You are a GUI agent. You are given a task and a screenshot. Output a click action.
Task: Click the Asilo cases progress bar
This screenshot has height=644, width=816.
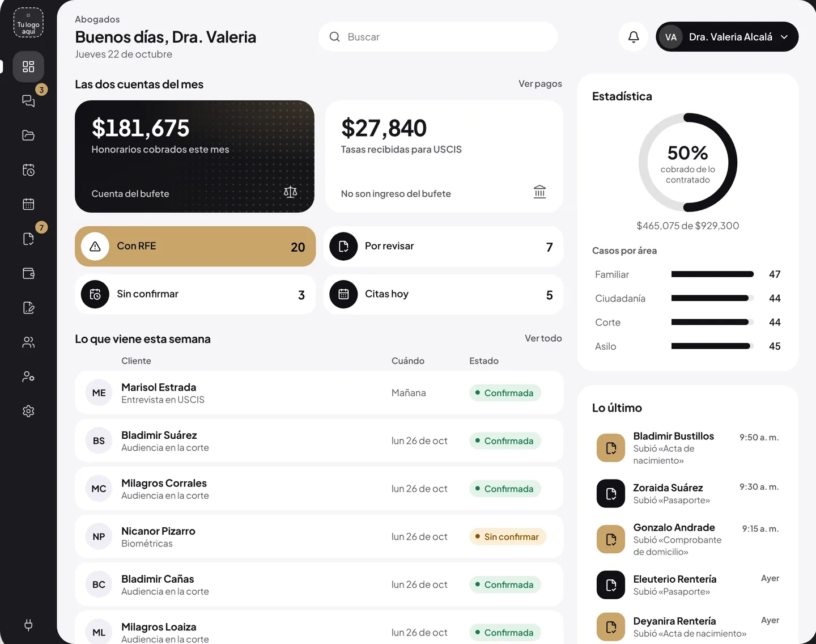[712, 346]
